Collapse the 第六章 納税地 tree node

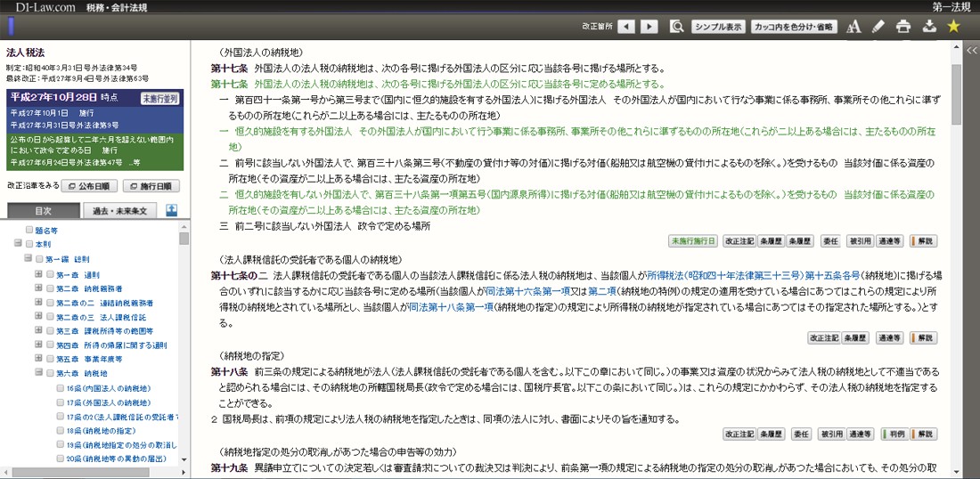[x=38, y=374]
